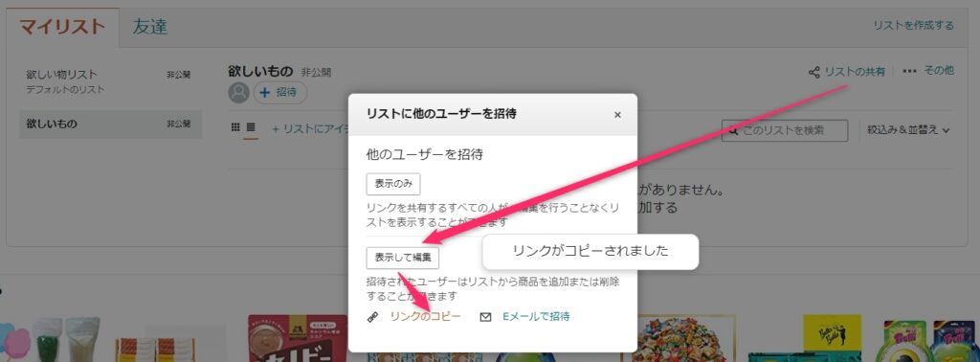The height and width of the screenshot is (362, 980).
Task: Open リストの共有 link
Action: point(855,72)
